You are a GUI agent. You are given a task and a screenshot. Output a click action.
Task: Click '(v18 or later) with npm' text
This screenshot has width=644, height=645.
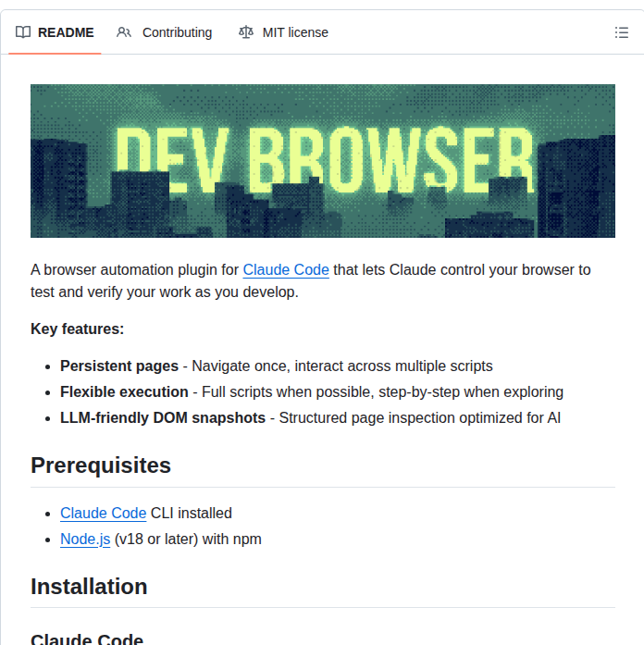tap(188, 539)
